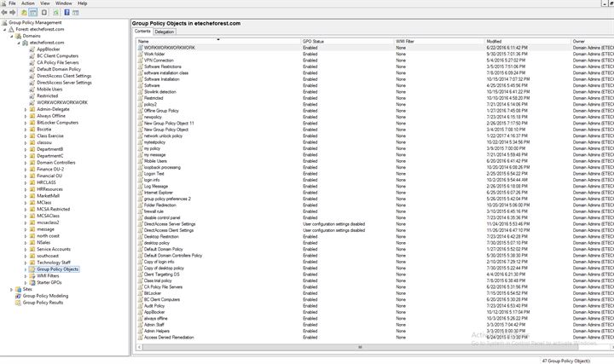
Task: Select Access Denied Remediation row
Action: [x=374, y=338]
